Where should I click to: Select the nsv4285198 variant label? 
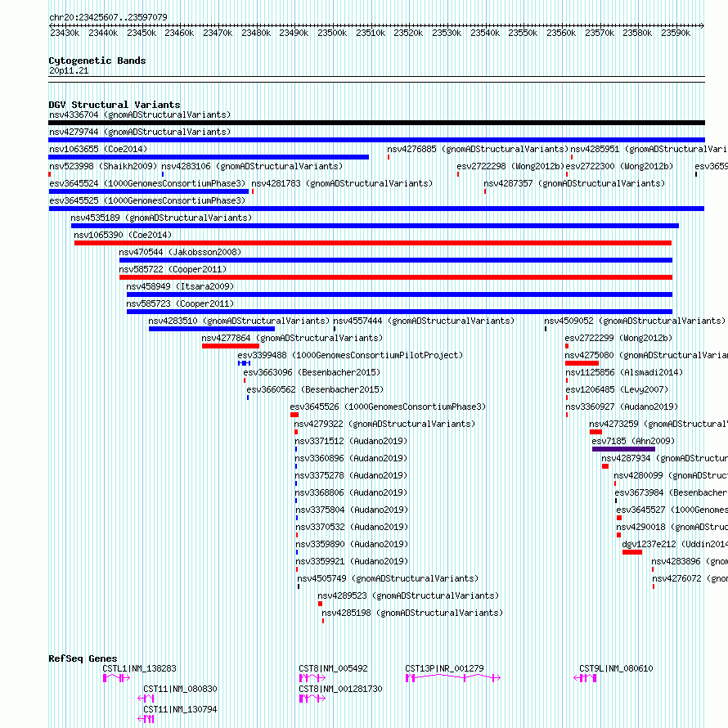[x=412, y=613]
